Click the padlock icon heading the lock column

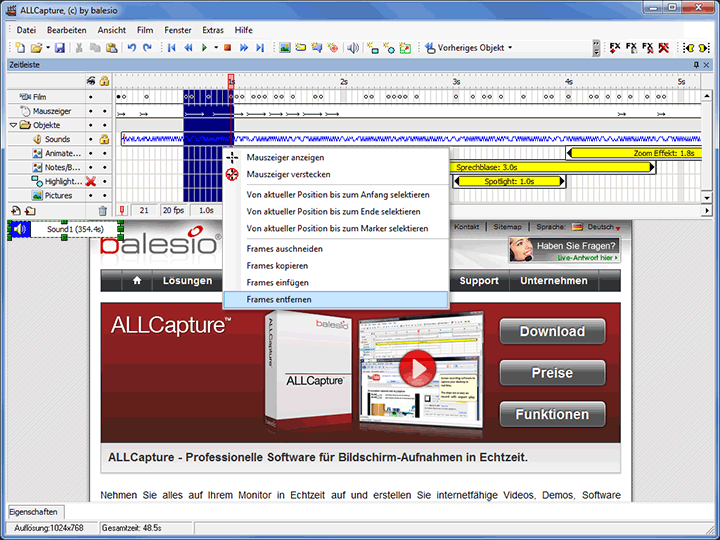click(x=105, y=81)
